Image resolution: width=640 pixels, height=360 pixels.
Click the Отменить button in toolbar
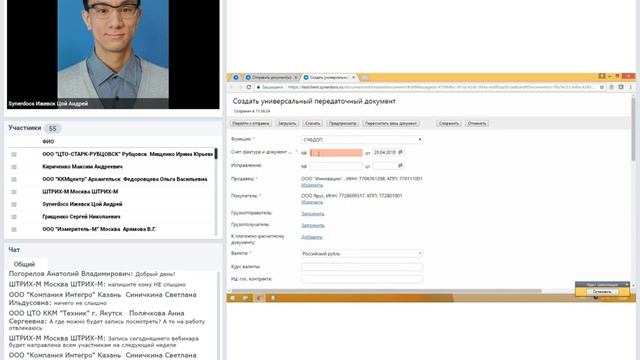(x=477, y=123)
